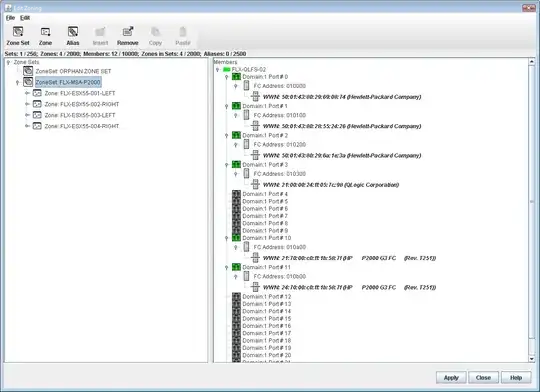Select the green Port# 10 port icon
This screenshot has width=540, height=392.
(236, 238)
